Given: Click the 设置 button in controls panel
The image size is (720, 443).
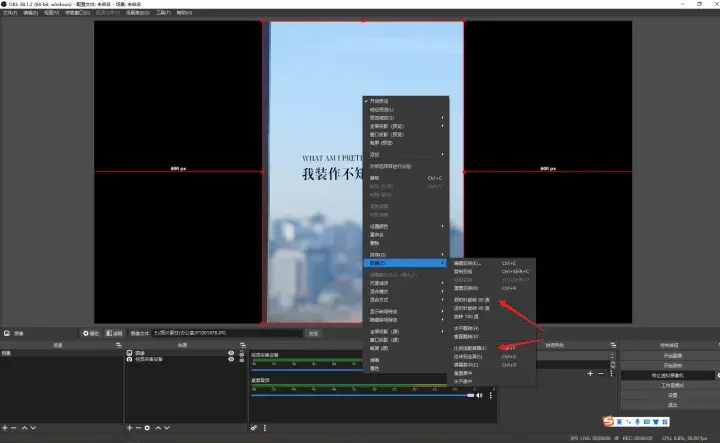Looking at the screenshot, I should tap(671, 395).
